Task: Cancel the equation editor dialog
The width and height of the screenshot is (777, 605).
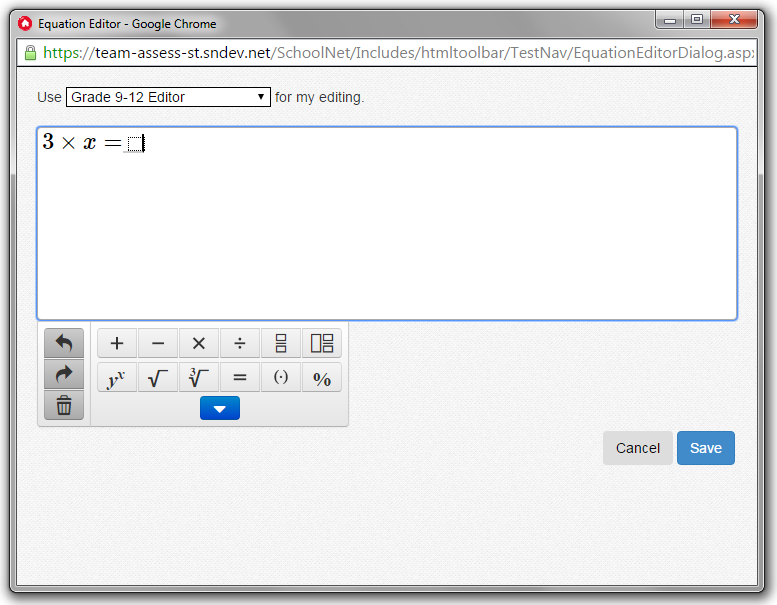Action: pos(637,448)
